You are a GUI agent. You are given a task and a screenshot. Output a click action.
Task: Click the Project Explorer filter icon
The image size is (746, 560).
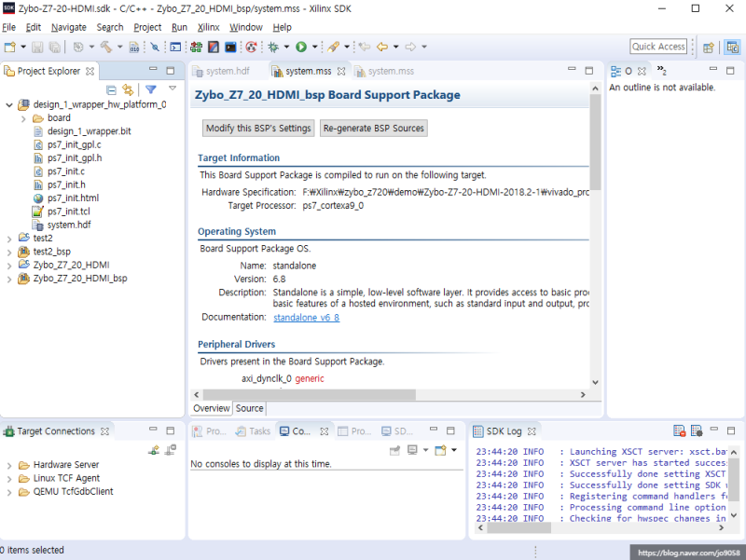click(x=150, y=89)
